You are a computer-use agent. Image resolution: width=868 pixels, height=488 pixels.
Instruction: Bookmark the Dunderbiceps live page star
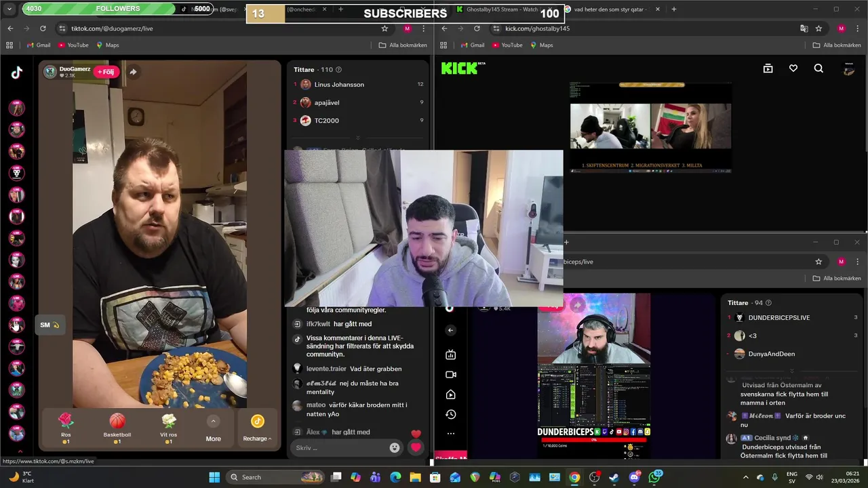(x=818, y=262)
